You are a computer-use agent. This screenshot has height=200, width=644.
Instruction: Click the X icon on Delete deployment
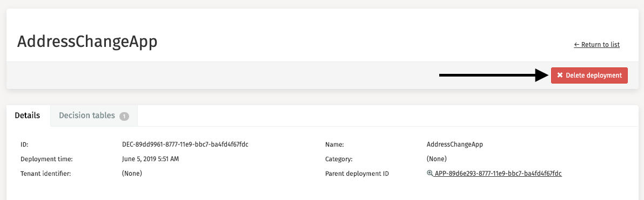[x=560, y=75]
